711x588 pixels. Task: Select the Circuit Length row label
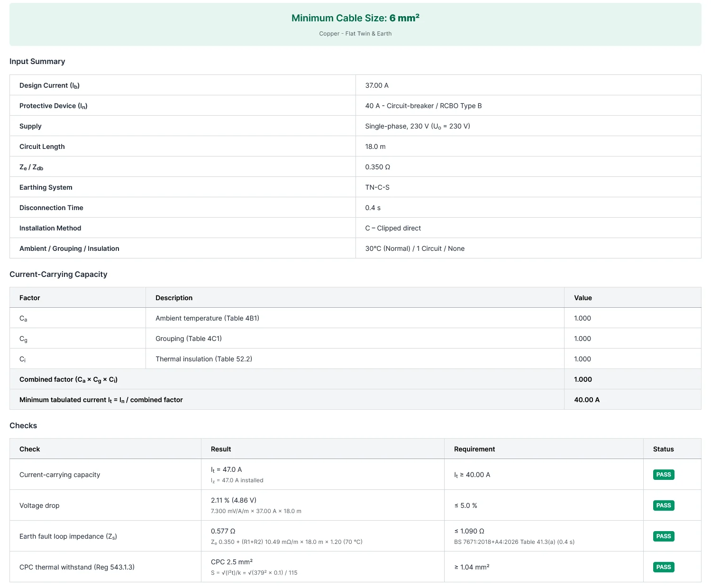(x=42, y=147)
